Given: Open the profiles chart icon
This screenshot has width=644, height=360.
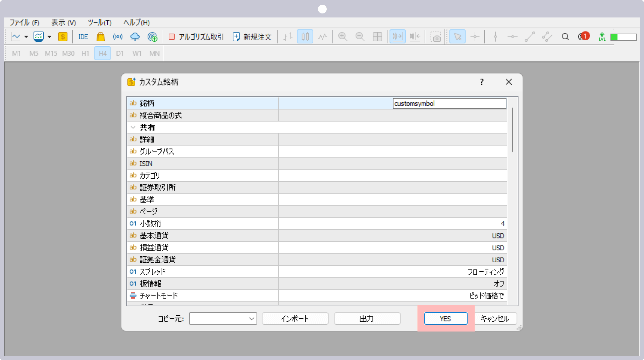Looking at the screenshot, I should point(39,37).
